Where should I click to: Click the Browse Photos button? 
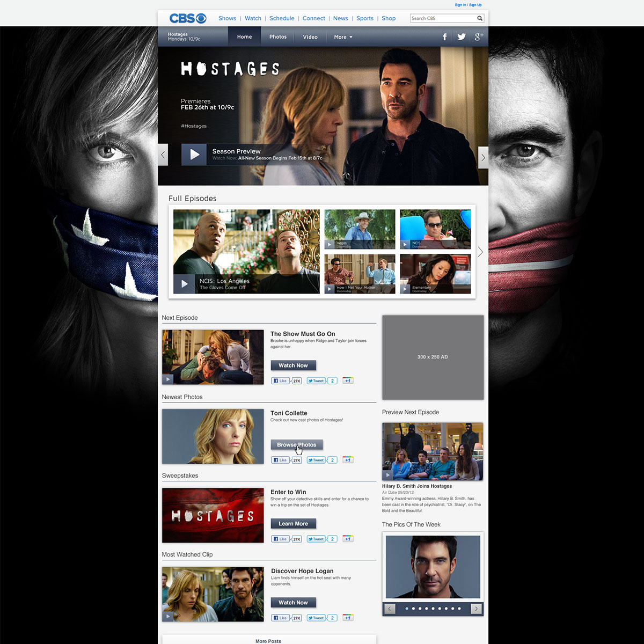coord(296,445)
